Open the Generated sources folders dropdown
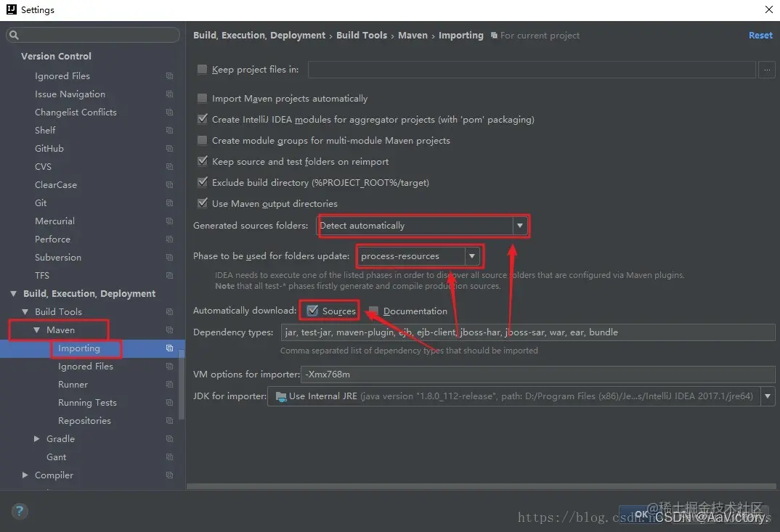780x532 pixels. (x=519, y=226)
